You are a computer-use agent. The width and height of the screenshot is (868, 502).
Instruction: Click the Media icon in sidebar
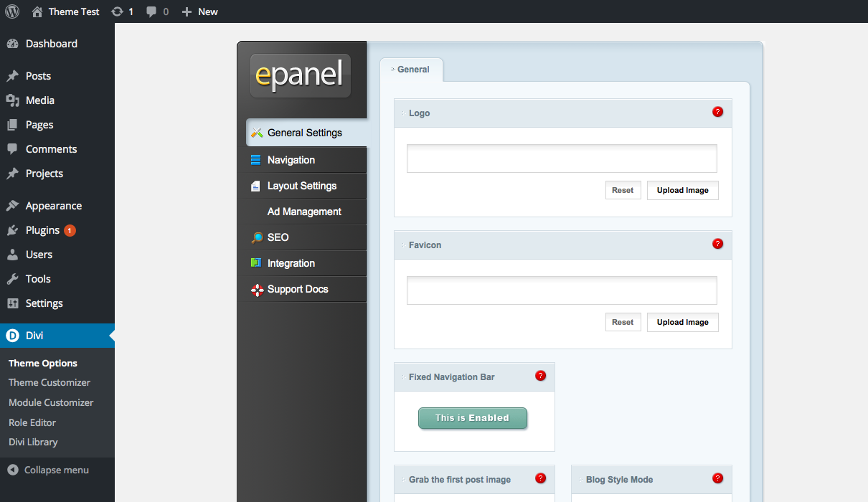click(x=12, y=100)
